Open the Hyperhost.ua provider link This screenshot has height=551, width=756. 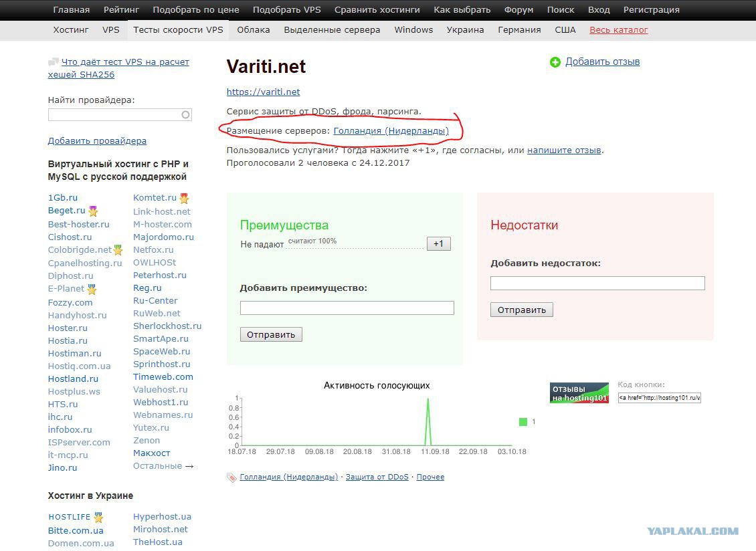coord(162,517)
